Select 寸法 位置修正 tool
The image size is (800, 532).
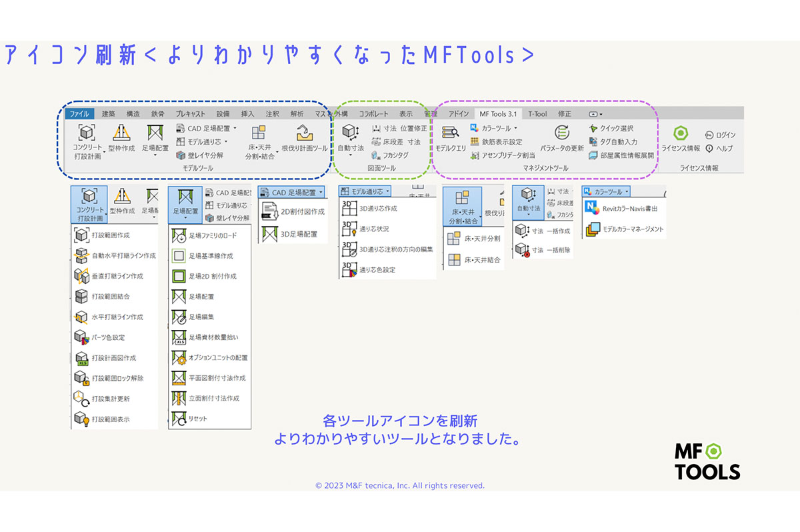point(399,128)
